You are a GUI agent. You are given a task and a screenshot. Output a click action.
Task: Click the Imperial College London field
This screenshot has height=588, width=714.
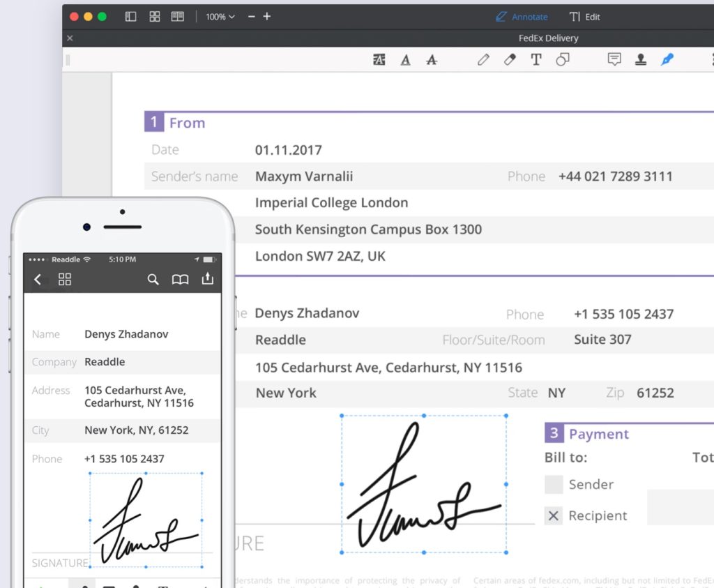(x=331, y=203)
